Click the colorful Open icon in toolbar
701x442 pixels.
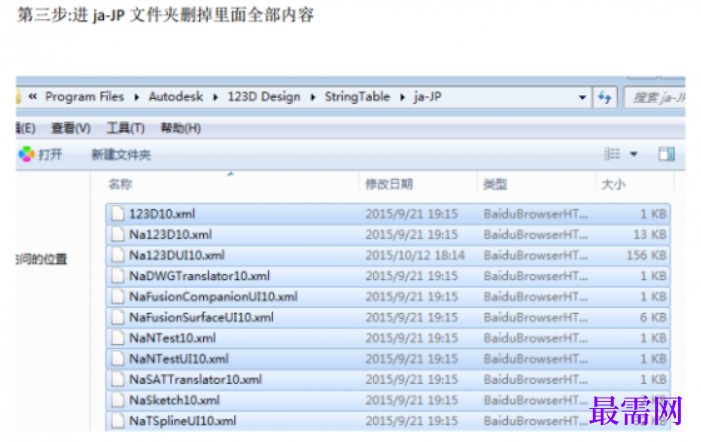[26, 154]
